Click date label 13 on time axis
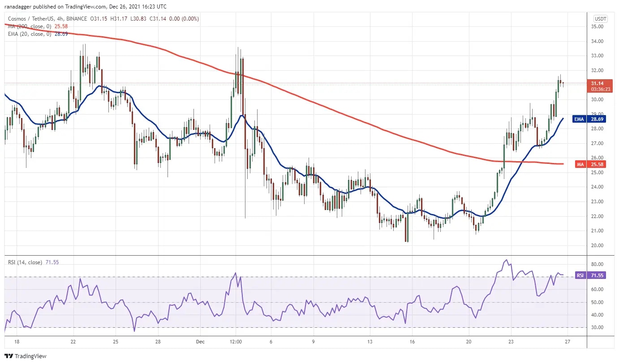The height and width of the screenshot is (364, 619). coord(370,341)
